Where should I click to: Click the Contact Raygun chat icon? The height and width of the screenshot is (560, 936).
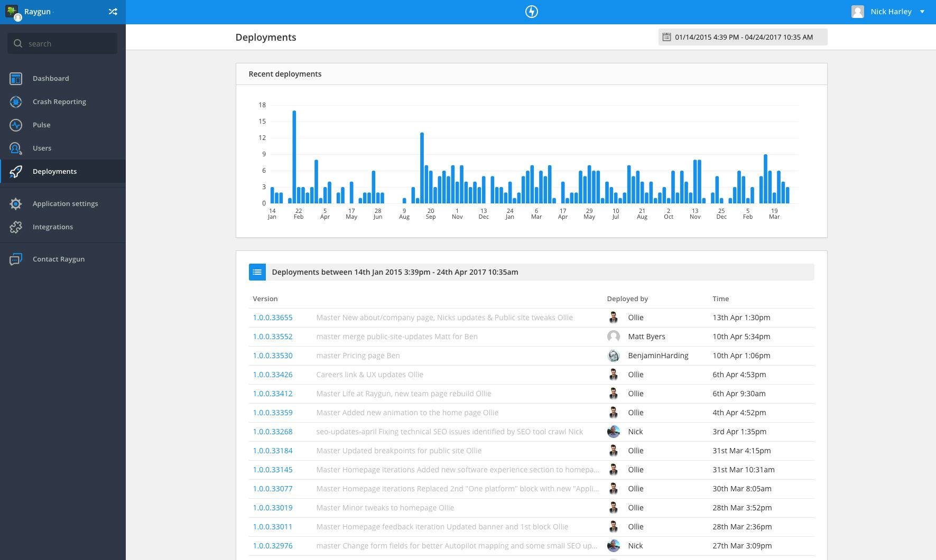[x=16, y=259]
